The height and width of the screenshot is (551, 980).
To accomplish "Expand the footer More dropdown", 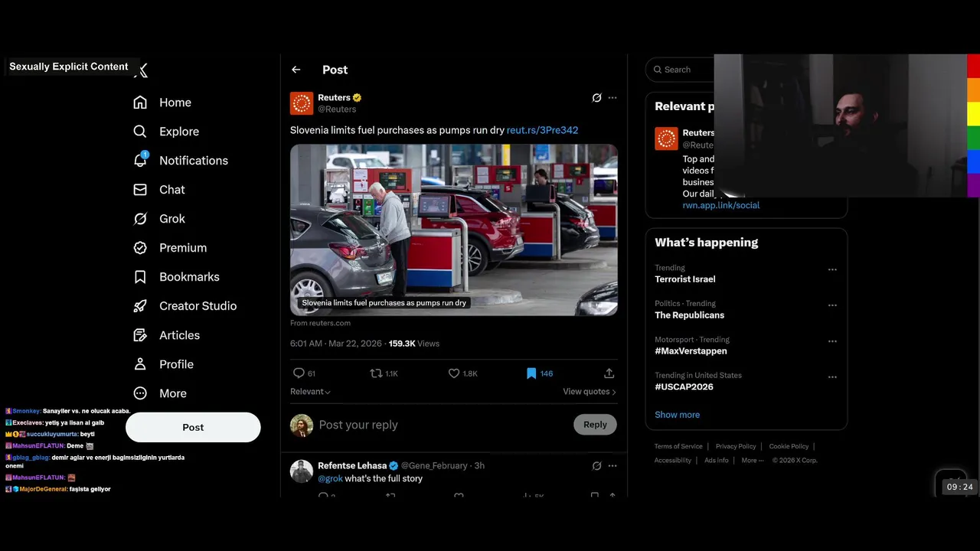I will [x=751, y=460].
